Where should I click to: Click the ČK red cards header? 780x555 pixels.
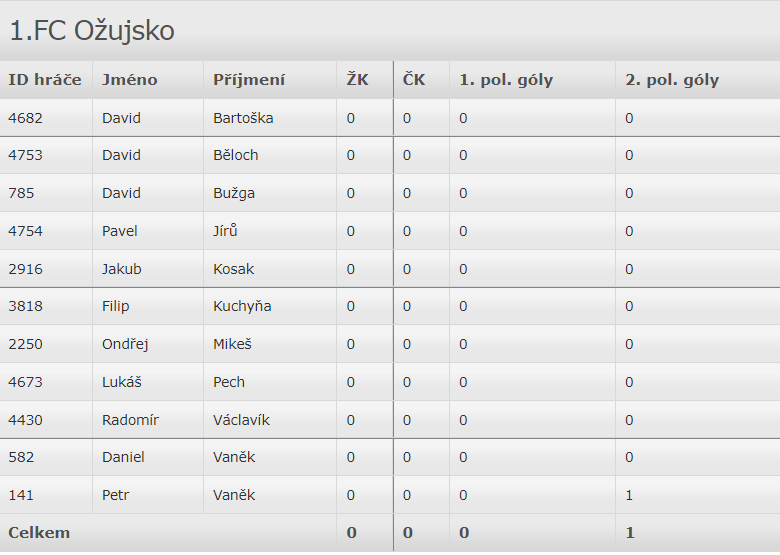(x=414, y=80)
